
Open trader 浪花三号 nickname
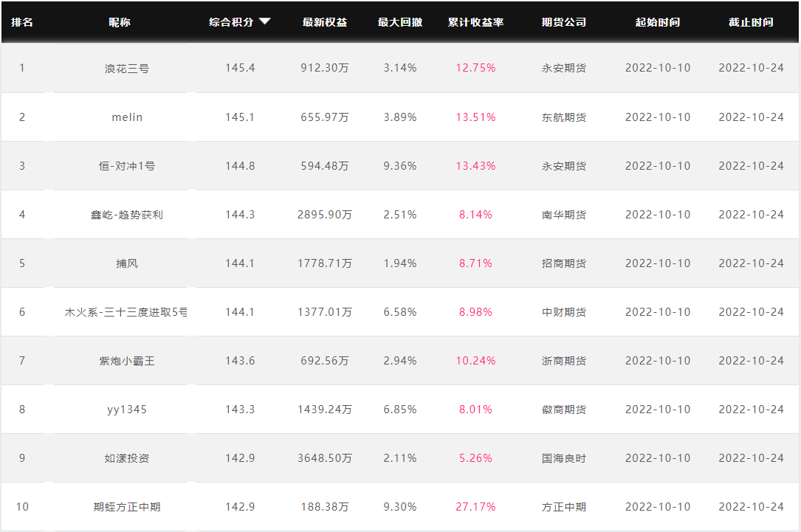coord(127,69)
